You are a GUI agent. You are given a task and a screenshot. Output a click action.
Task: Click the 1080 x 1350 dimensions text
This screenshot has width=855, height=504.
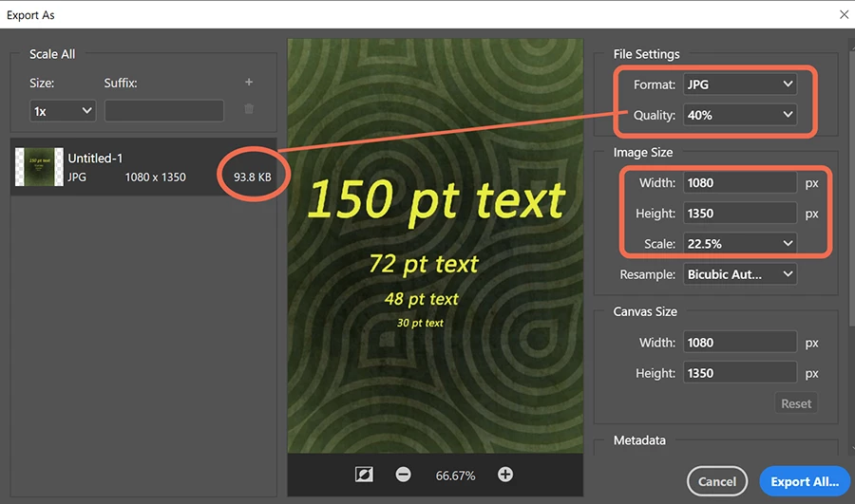tap(156, 177)
